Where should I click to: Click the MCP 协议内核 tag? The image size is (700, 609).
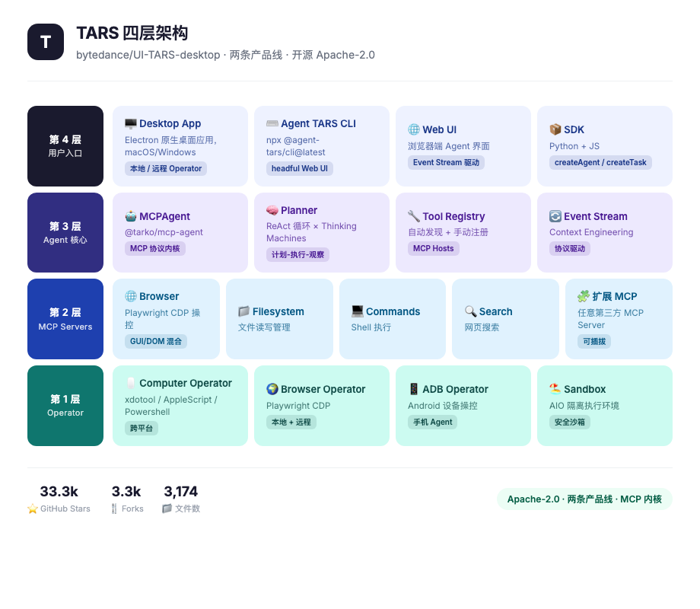[x=155, y=249]
